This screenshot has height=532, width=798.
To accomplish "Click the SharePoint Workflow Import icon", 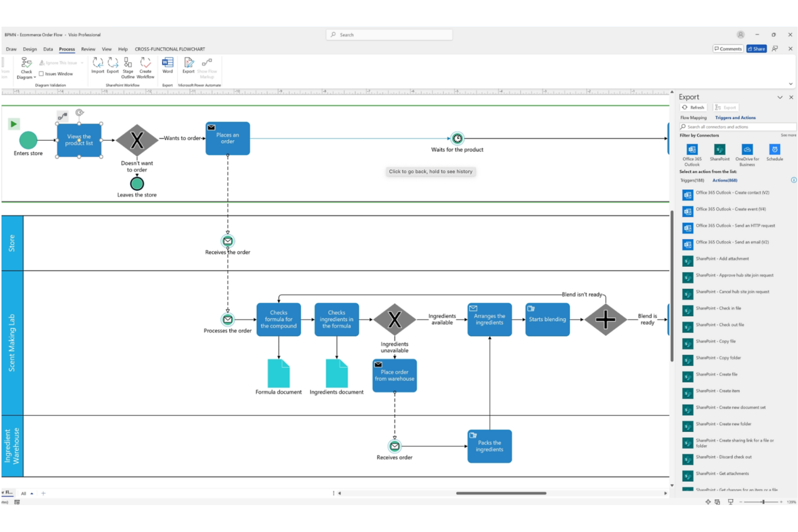I will (98, 65).
